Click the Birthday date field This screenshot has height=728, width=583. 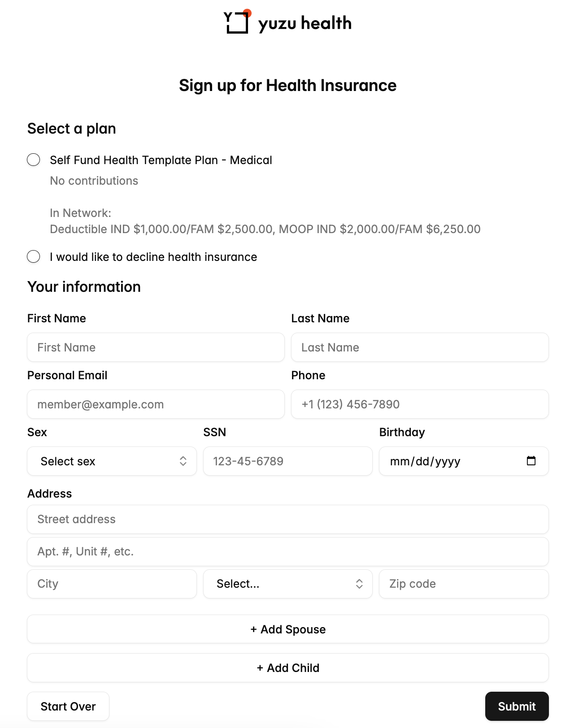pos(448,461)
